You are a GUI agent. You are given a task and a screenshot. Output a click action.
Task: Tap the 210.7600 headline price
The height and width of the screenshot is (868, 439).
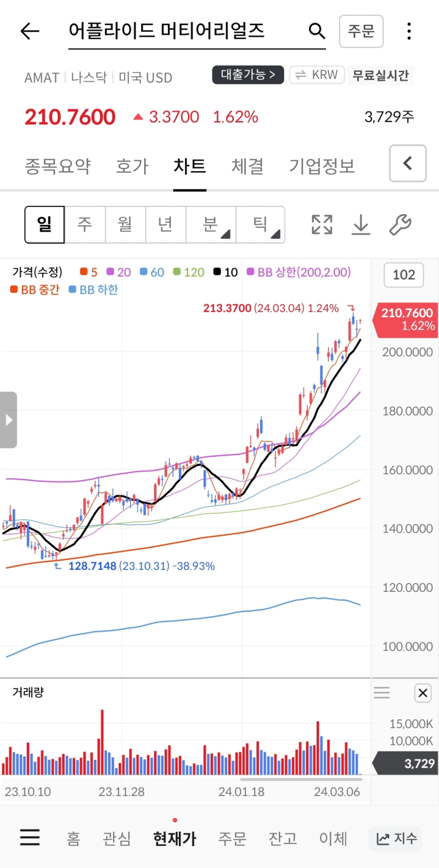coord(70,117)
